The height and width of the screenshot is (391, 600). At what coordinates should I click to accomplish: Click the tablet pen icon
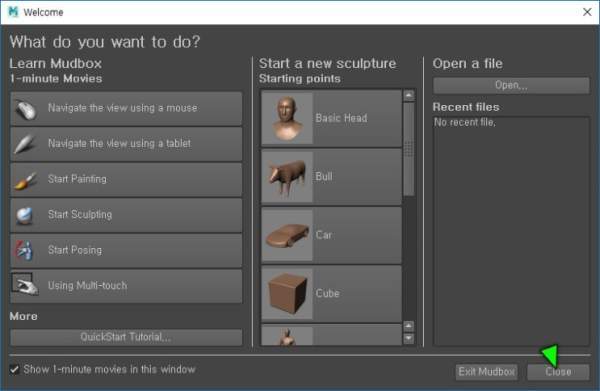click(x=25, y=144)
